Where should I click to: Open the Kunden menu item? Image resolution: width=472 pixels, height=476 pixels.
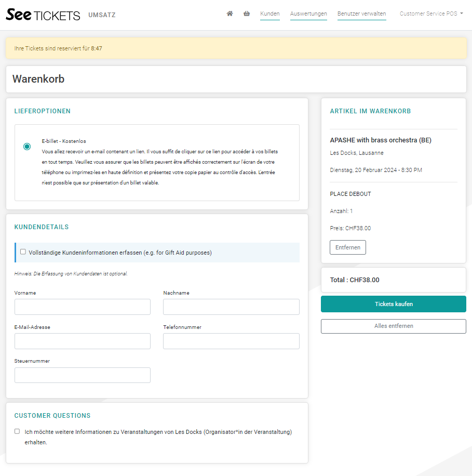pos(270,14)
